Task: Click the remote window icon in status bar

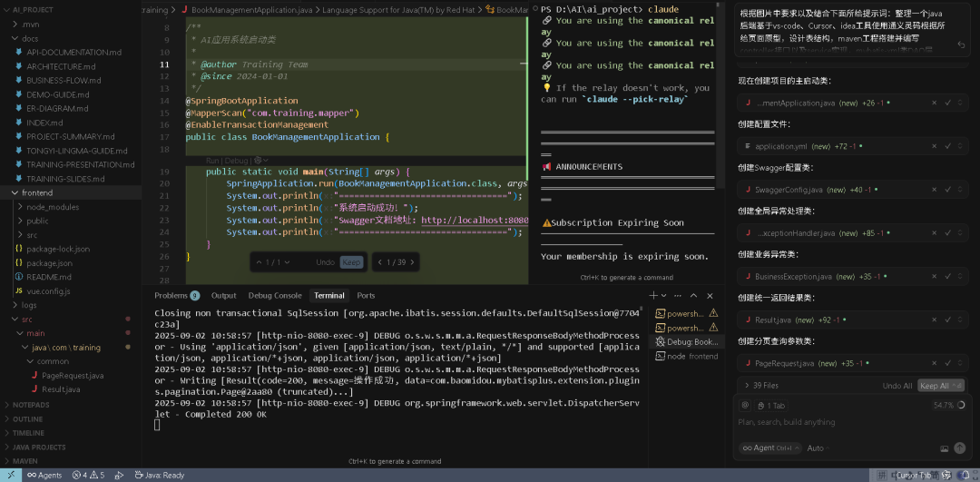Action: coord(11,475)
